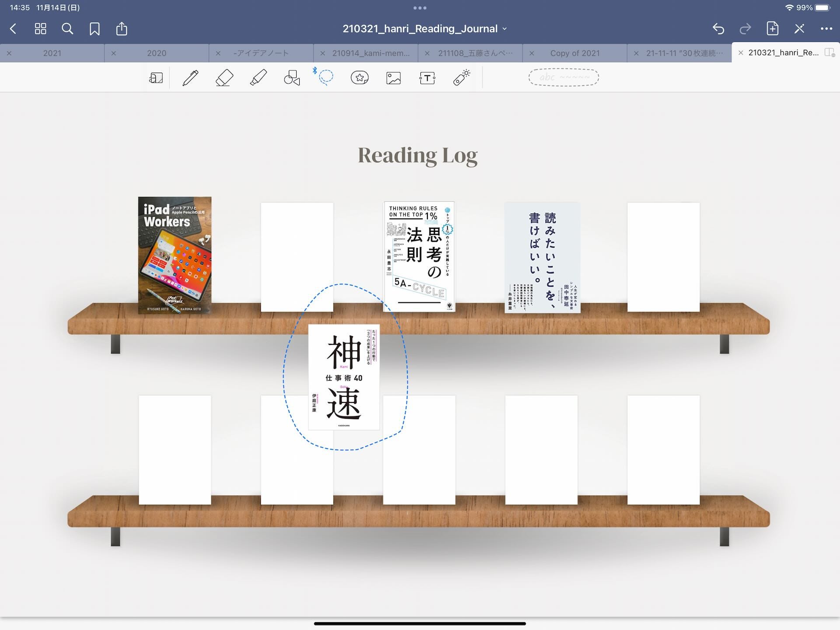
Task: Select the Eraser tool
Action: [224, 78]
